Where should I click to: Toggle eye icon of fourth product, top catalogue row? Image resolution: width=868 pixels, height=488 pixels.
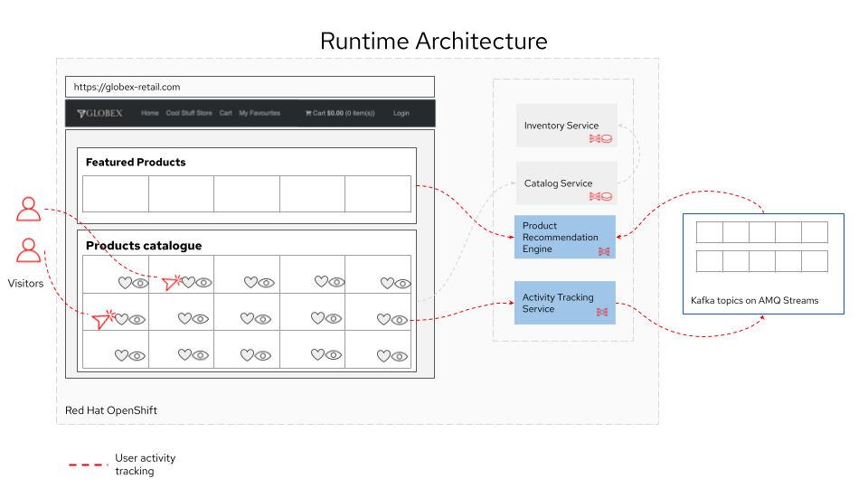click(336, 282)
